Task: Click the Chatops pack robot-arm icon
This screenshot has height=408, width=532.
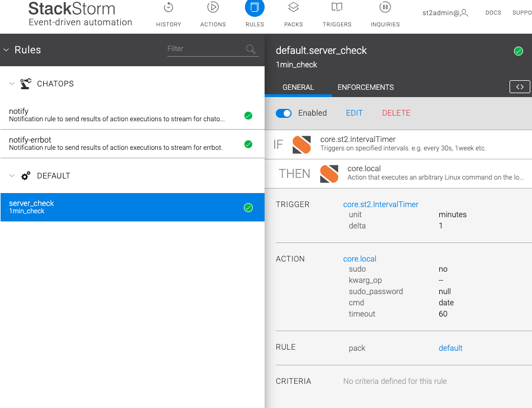Action: coord(25,84)
